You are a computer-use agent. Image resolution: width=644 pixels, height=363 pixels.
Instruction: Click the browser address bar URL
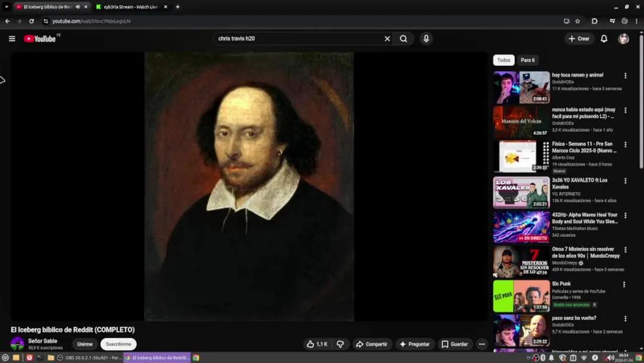coord(92,21)
